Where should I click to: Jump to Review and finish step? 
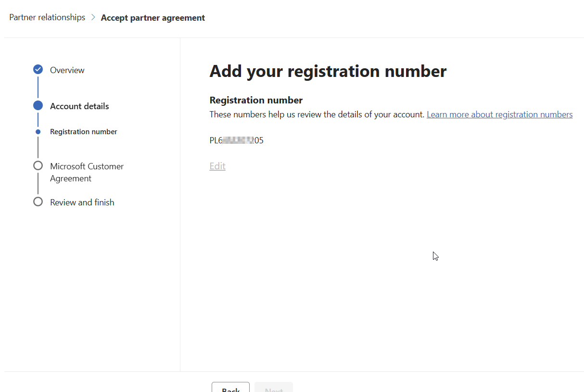click(82, 202)
